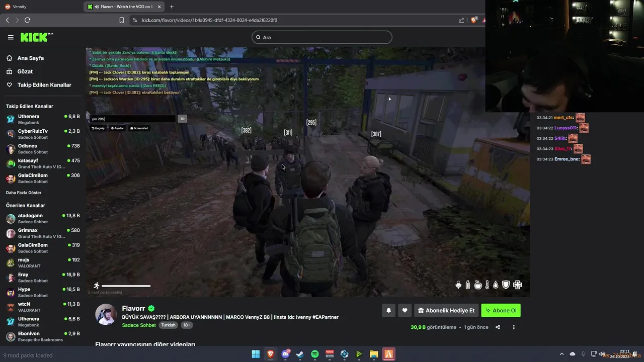Open Eray recommended channel
644x362 pixels.
42,278
